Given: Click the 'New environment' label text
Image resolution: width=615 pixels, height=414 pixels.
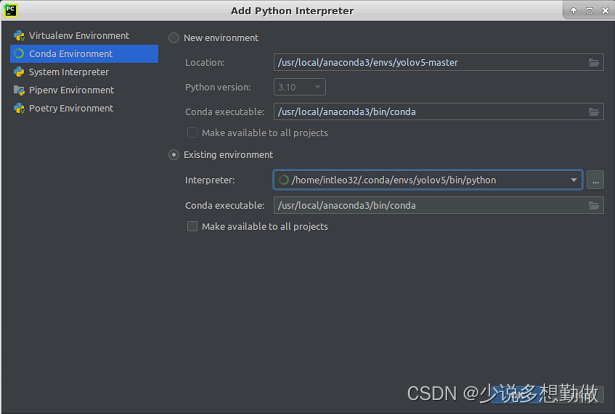Looking at the screenshot, I should click(x=221, y=38).
